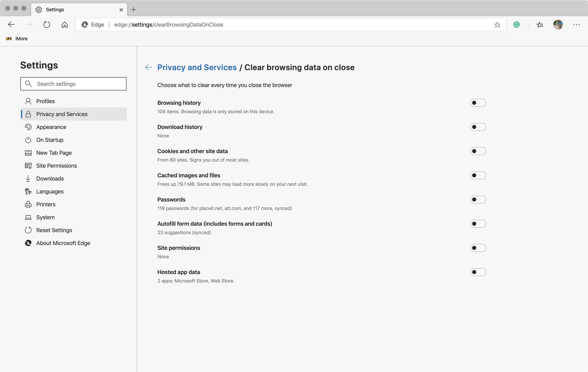The image size is (588, 372).
Task: Turn on the Cookies and other site data toggle
Action: pyautogui.click(x=478, y=151)
